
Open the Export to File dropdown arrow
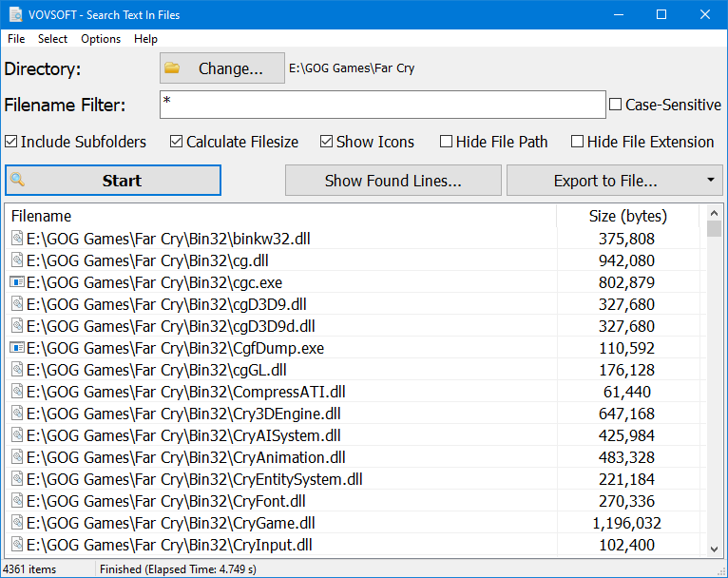[710, 180]
